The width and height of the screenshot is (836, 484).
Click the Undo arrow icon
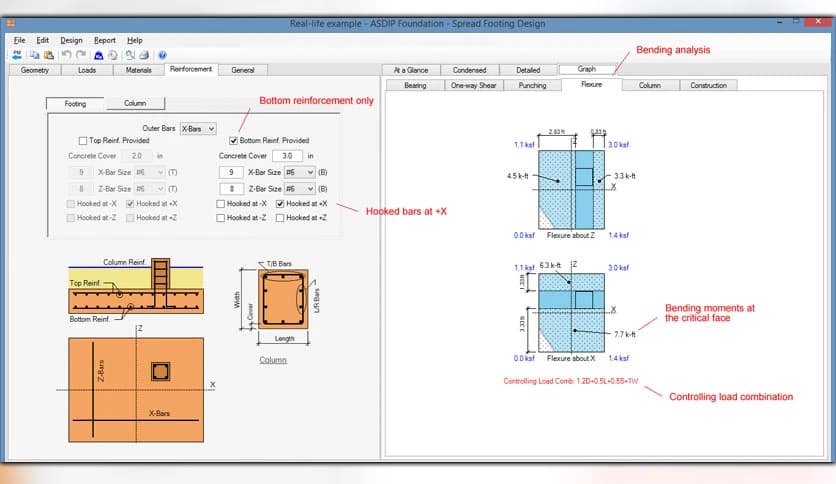click(x=66, y=55)
